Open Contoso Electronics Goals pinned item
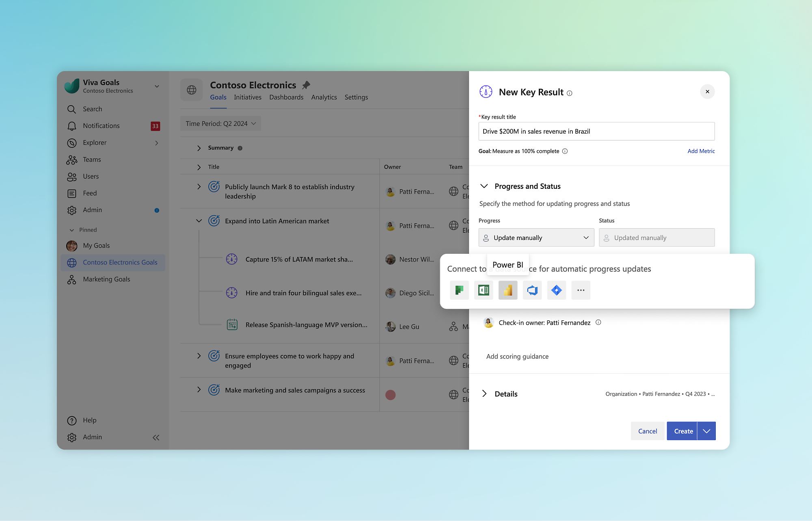 click(x=113, y=262)
